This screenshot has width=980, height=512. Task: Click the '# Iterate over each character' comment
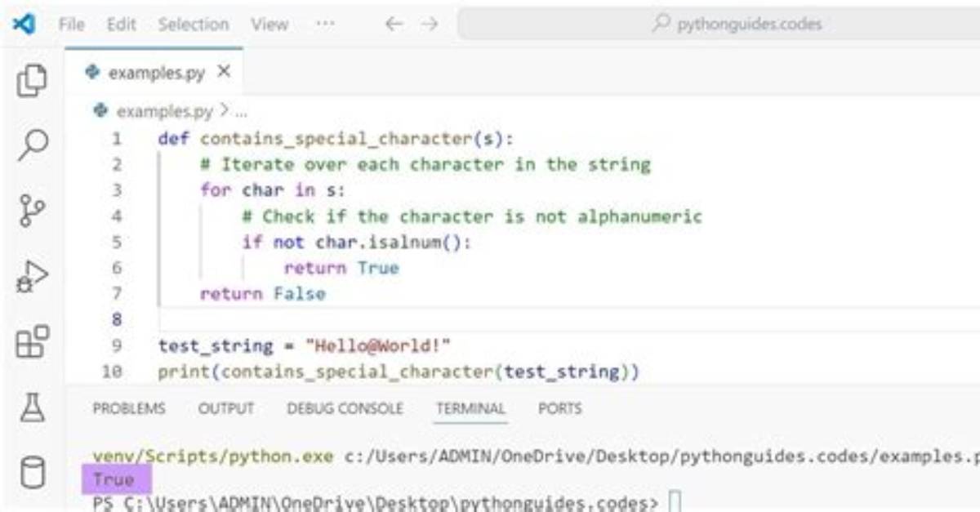pyautogui.click(x=425, y=165)
